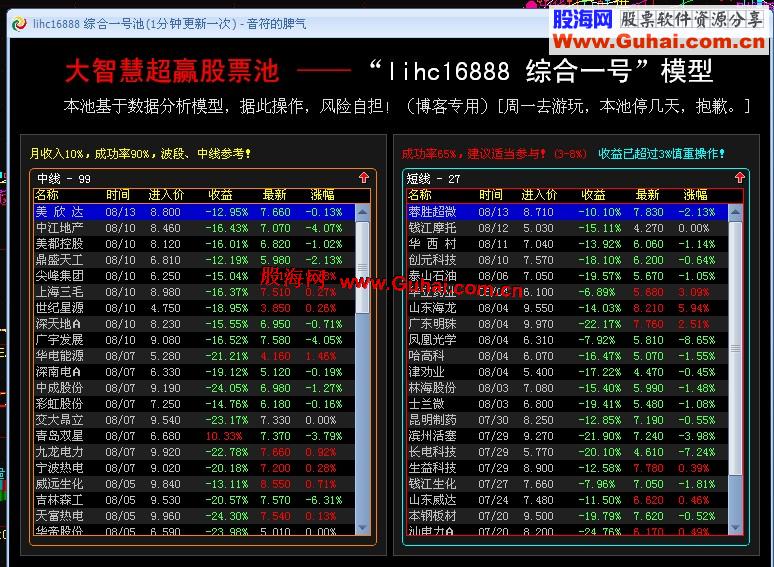
Task: Select the 凤凰光学 row
Action: (568, 340)
